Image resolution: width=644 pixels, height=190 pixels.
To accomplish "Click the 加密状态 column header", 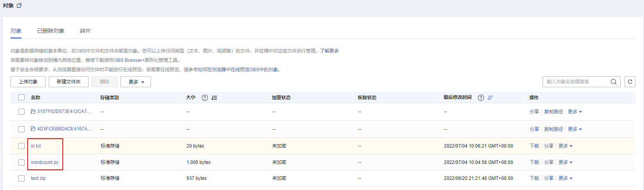I will (281, 98).
